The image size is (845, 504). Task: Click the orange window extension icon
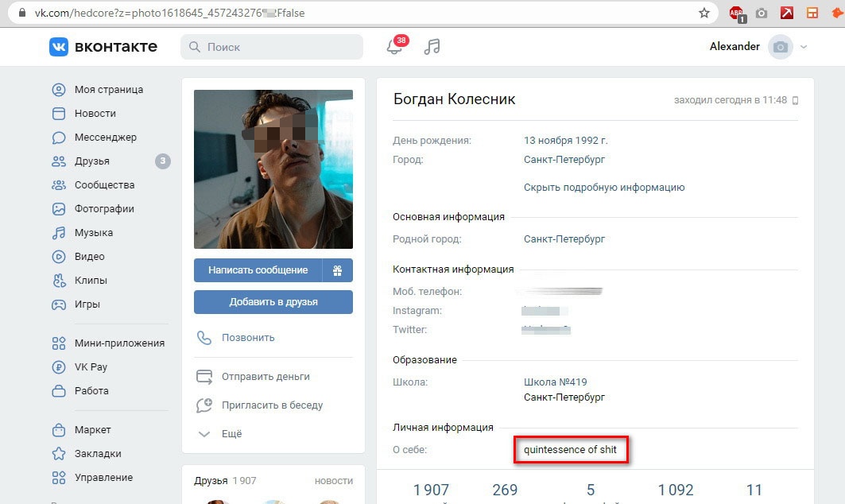[x=812, y=13]
